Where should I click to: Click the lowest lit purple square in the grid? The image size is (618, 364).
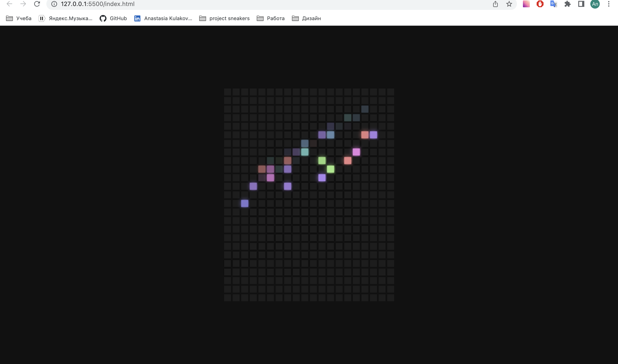(244, 203)
